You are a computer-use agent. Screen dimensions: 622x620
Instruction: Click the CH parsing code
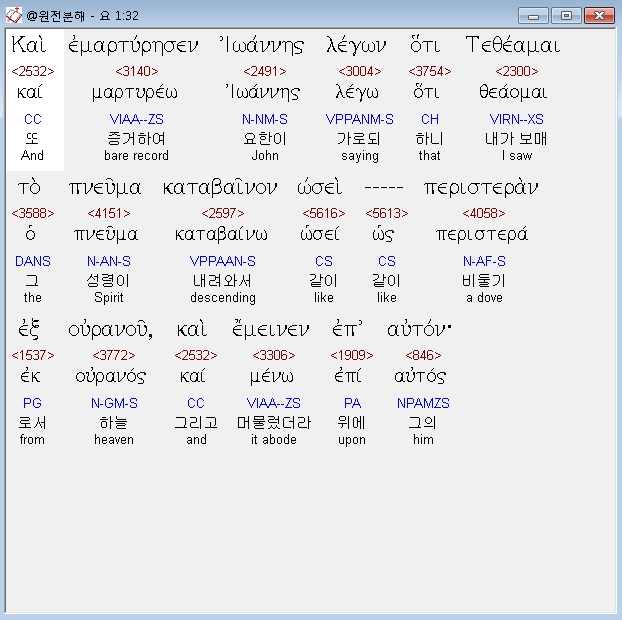[x=430, y=119]
